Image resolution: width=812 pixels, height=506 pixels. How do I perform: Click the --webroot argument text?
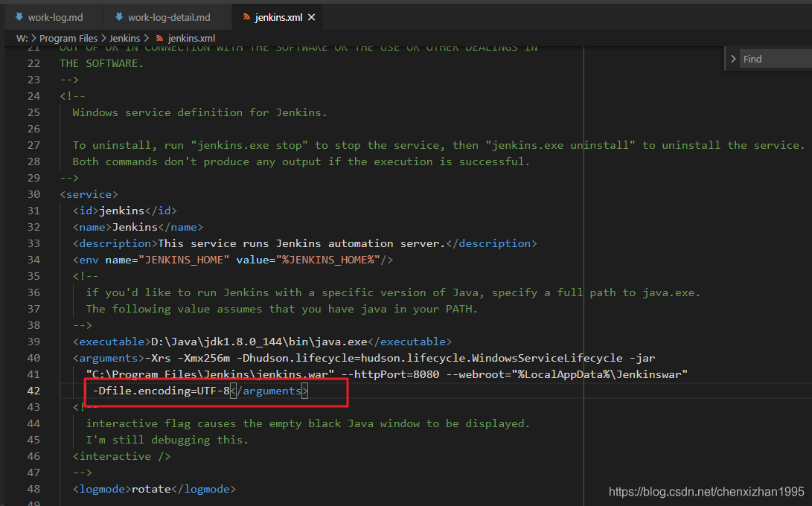(566, 374)
